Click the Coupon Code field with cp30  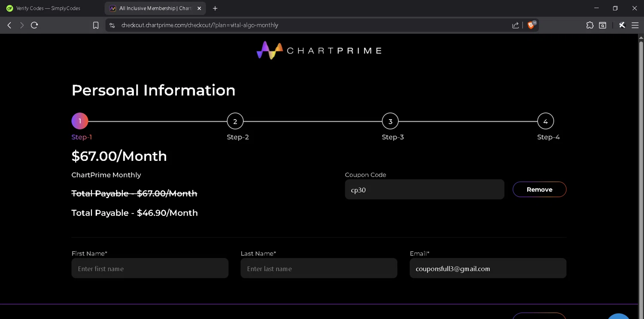425,190
